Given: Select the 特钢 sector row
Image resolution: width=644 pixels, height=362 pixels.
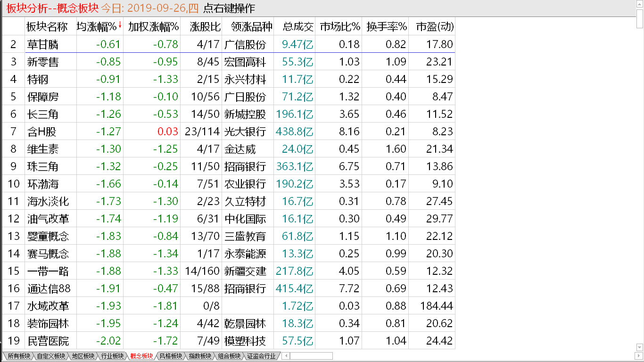Looking at the screenshot, I should click(x=229, y=79).
